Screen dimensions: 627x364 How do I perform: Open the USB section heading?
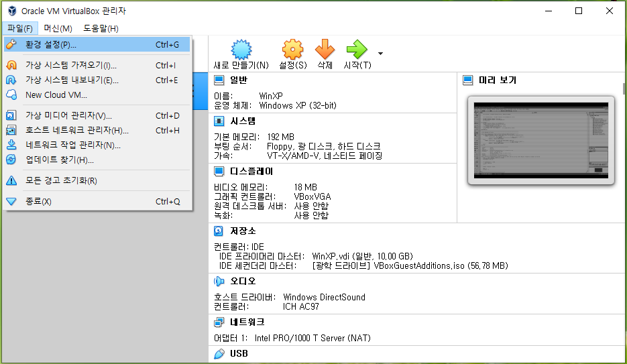pyautogui.click(x=239, y=354)
